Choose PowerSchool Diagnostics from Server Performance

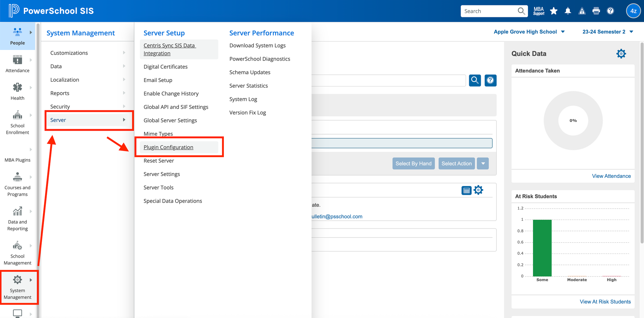(x=260, y=59)
